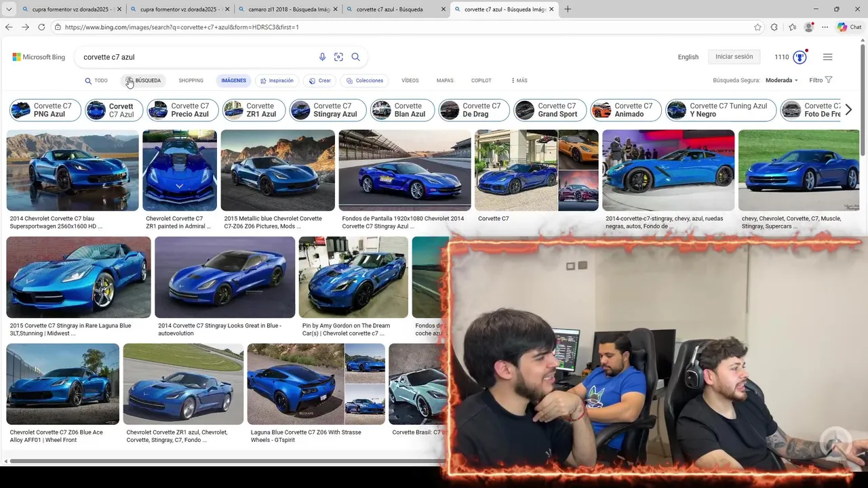This screenshot has width=868, height=488.
Task: Click the Colecciones button
Action: [365, 81]
